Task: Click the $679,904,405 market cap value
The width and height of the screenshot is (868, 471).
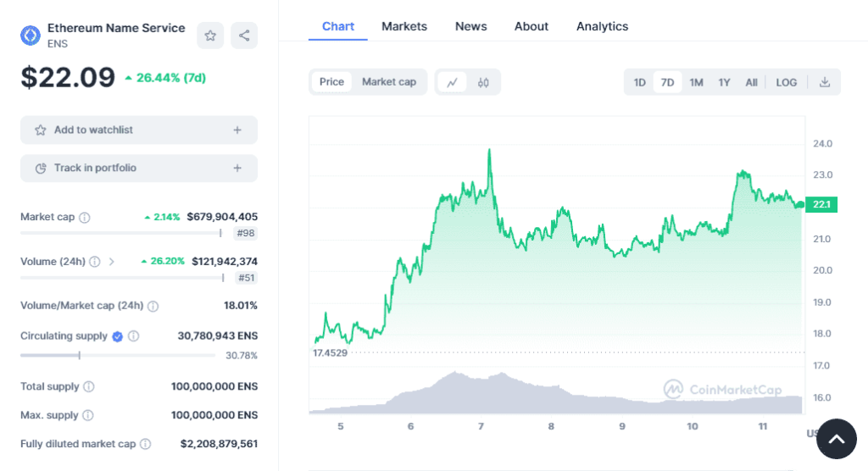Action: [222, 217]
